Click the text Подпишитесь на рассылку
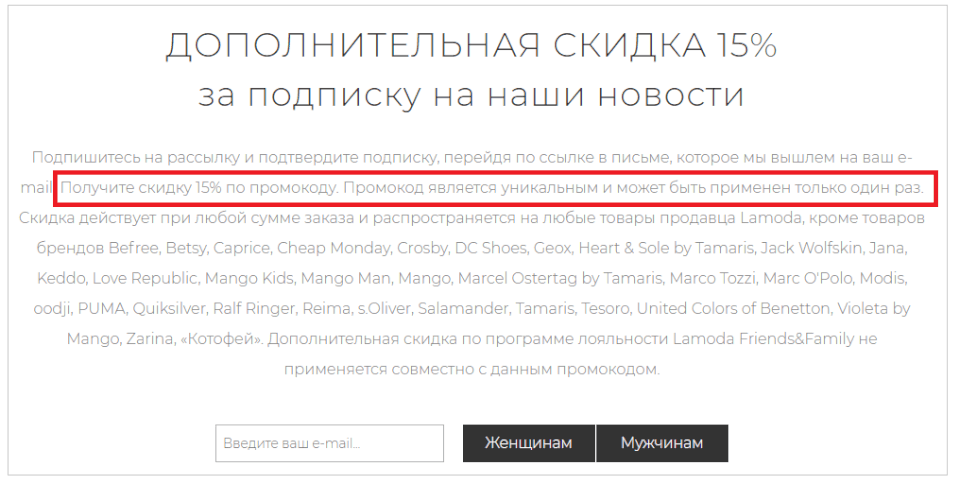Viewport: 960px width, 484px height. point(135,158)
